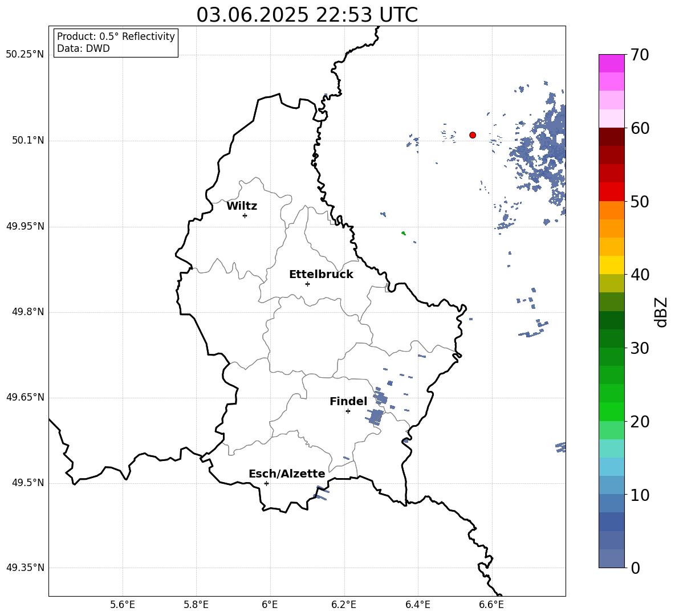Click the Product: 0.5° Reflectivity text

(116, 36)
